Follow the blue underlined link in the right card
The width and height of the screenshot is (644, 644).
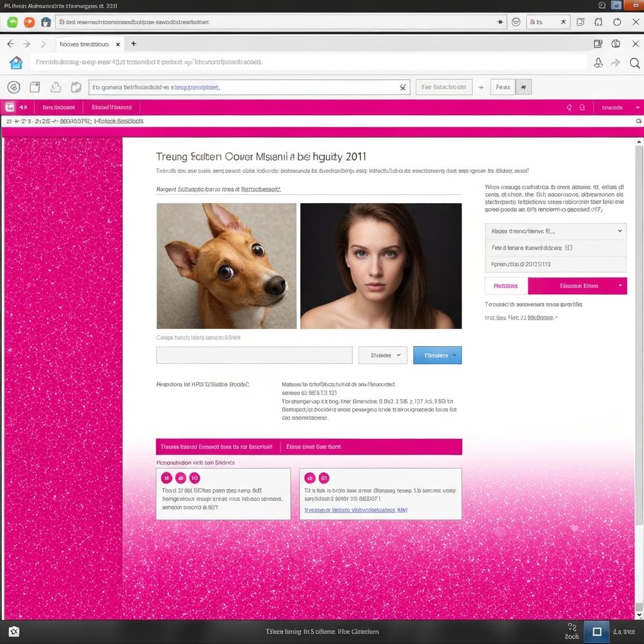[x=356, y=510]
